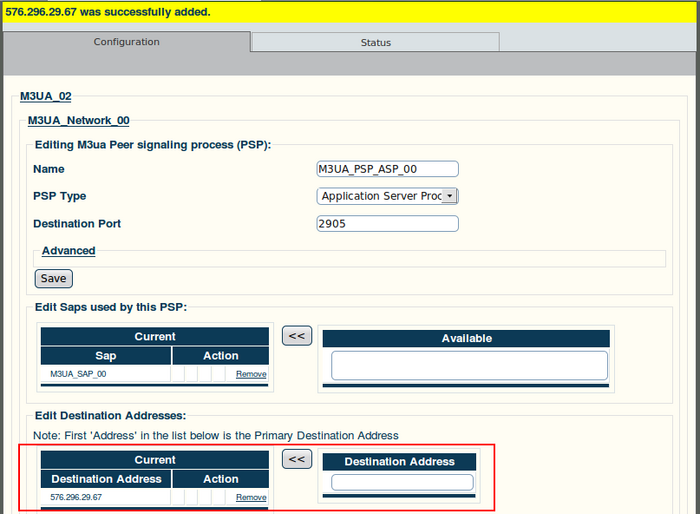Click the << button beside Destination Address input
Screen dimensions: 700x514
[x=297, y=459]
